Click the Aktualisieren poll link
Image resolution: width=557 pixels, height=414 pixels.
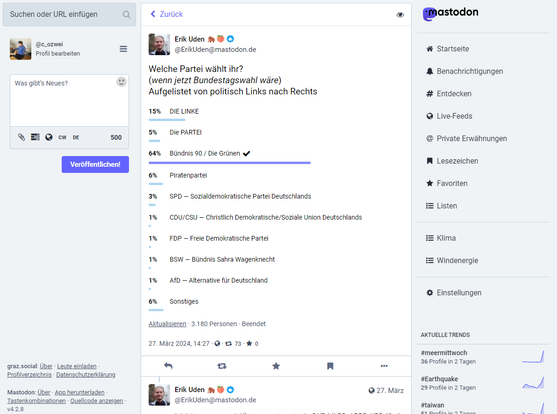[x=167, y=324]
